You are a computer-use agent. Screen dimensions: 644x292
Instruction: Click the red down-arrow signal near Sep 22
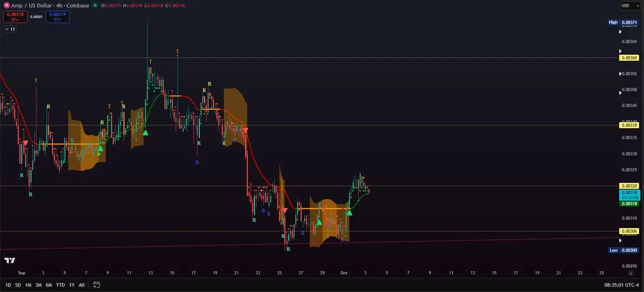pos(245,130)
